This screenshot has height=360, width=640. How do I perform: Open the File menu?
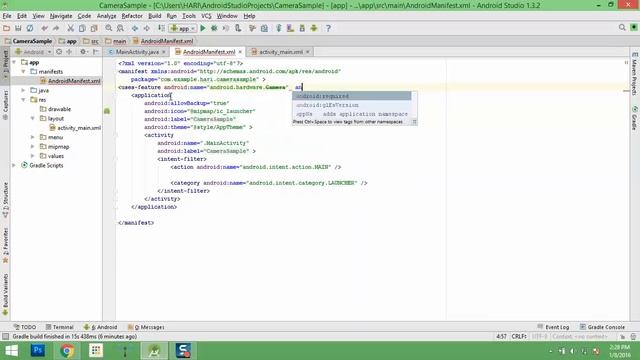coord(7,16)
